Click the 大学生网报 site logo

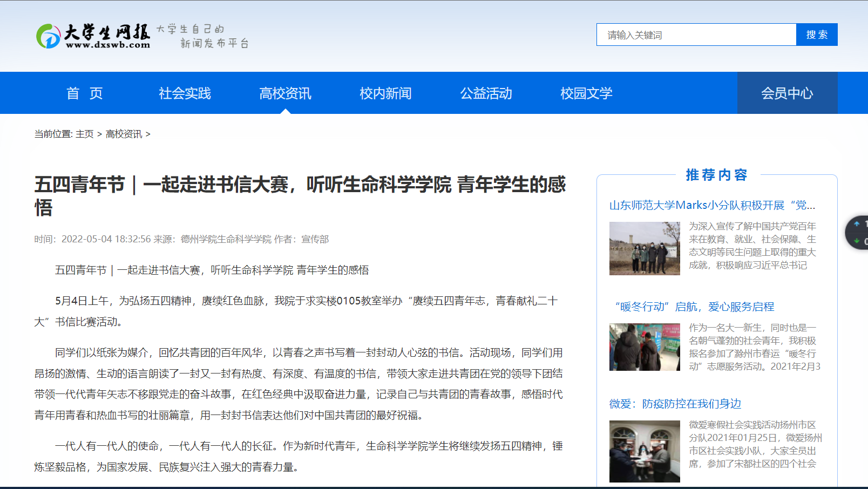[x=93, y=36]
